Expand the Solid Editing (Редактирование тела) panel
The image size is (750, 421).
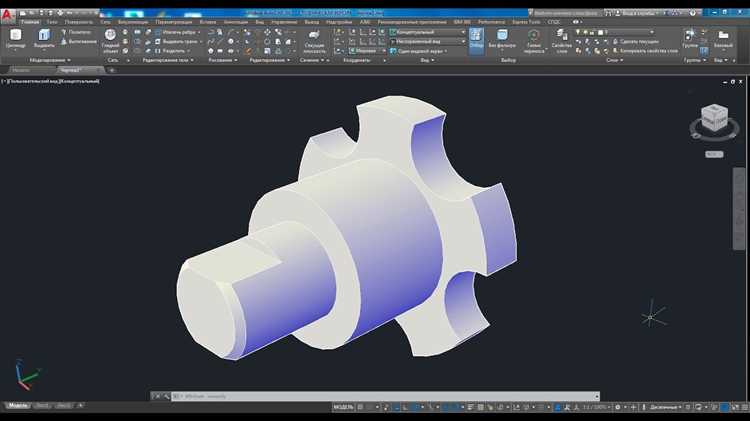(x=168, y=60)
